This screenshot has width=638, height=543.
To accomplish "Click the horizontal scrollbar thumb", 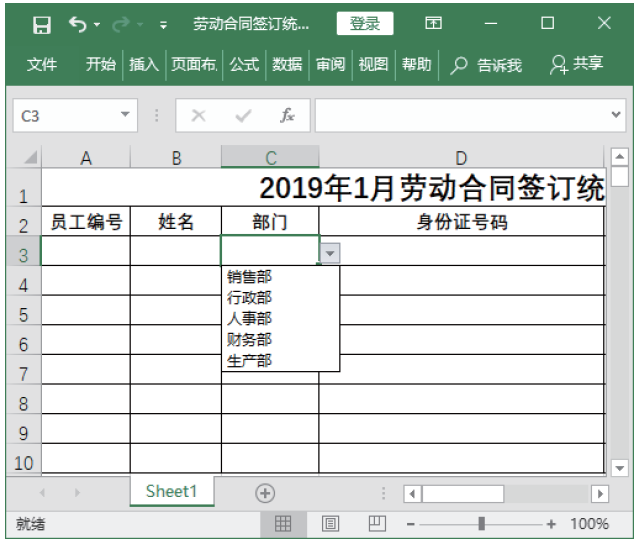I will (463, 494).
